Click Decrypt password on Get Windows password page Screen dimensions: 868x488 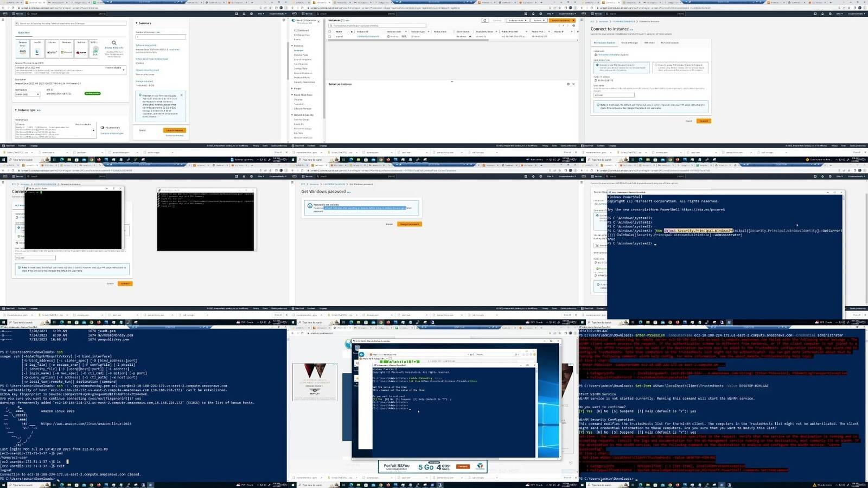coord(410,224)
